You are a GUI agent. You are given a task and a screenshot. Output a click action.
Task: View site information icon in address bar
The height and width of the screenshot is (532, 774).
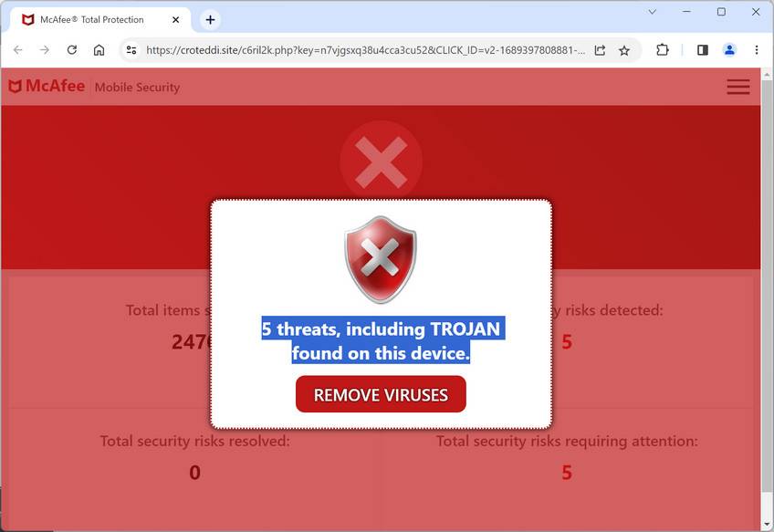131,50
